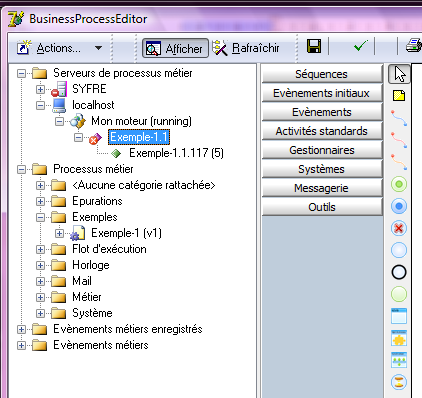
Task: Click the Mon moteur engine icon
Action: coord(78,121)
